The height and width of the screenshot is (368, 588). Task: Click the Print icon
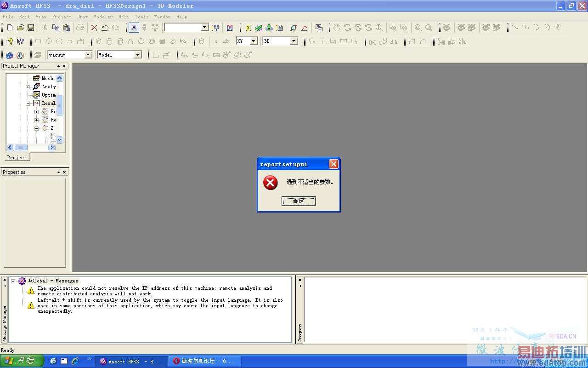pyautogui.click(x=80, y=28)
